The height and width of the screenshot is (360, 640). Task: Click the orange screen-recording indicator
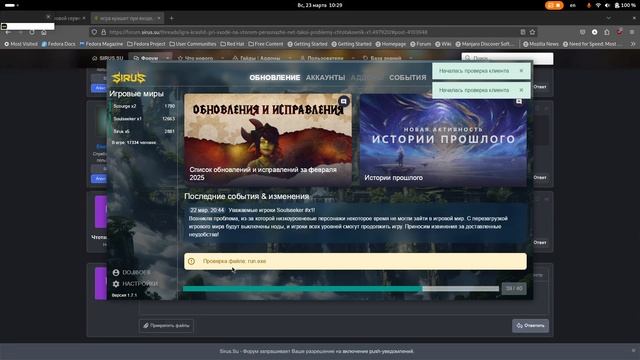554,5
